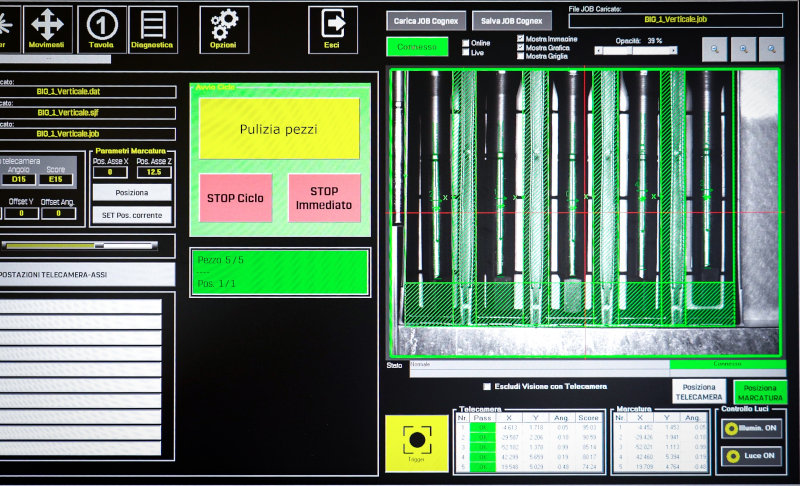
Task: Click the File JOB Caricato field
Action: (676, 20)
